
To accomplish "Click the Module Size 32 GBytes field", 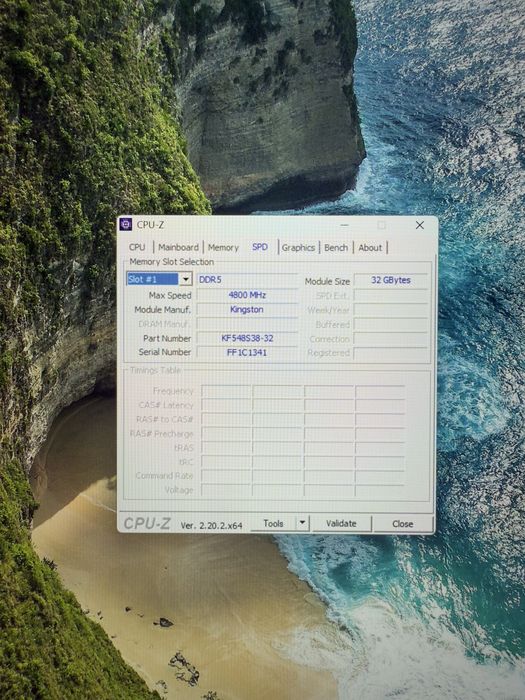I will pos(391,280).
